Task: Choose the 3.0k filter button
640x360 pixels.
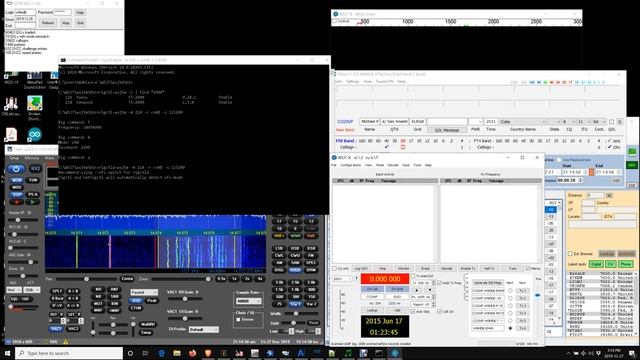Action: pos(279,282)
